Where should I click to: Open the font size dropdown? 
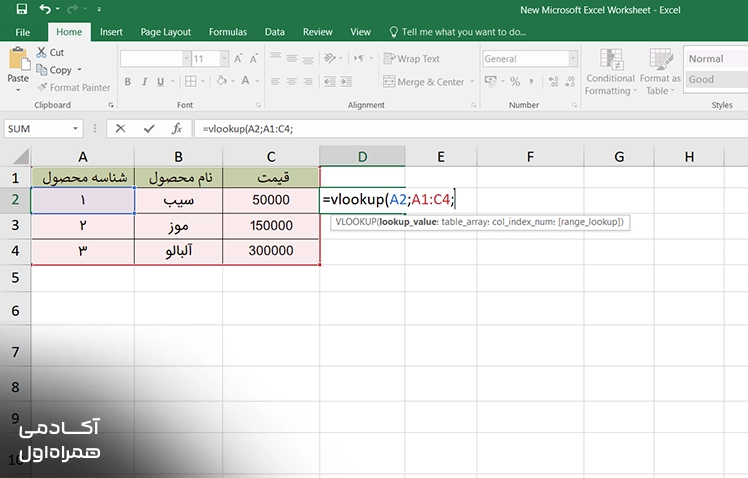point(224,59)
